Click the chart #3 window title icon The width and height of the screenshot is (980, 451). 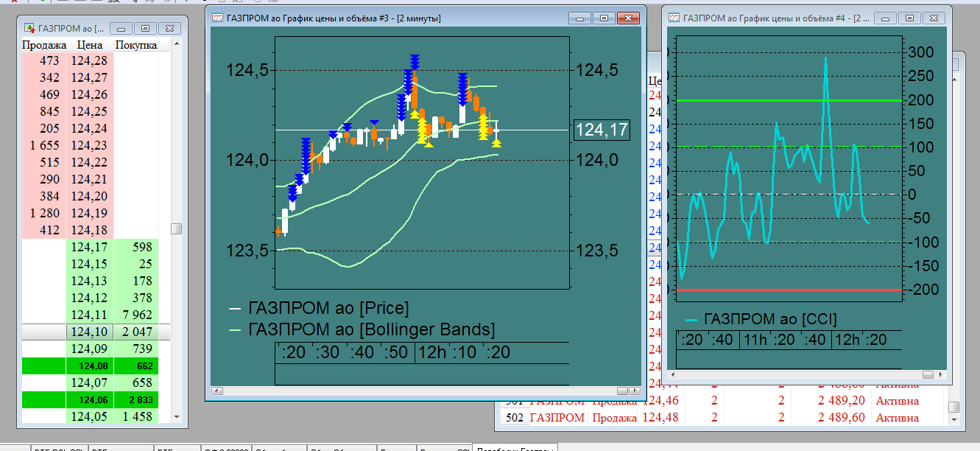(x=217, y=18)
